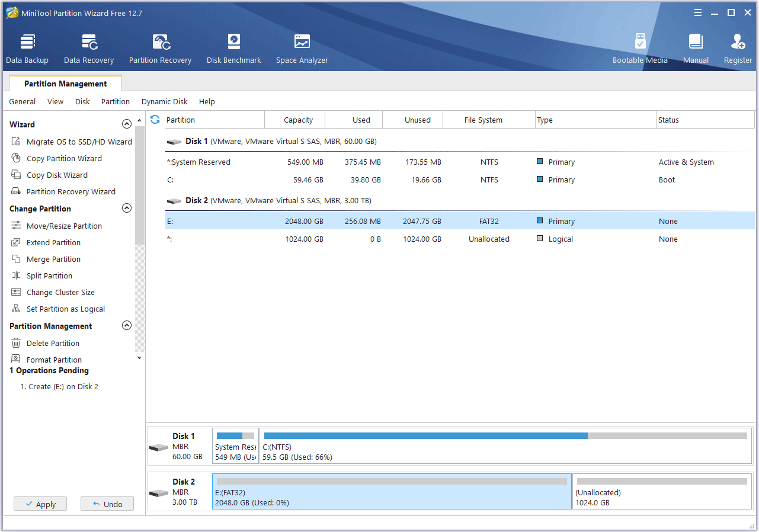Select the pending Create (E:) on Disk 2 operation

pos(59,387)
